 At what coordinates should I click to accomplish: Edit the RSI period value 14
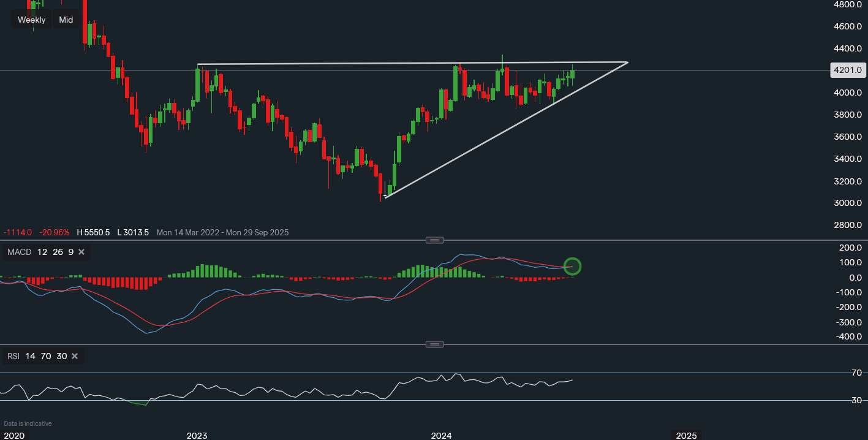[31, 356]
